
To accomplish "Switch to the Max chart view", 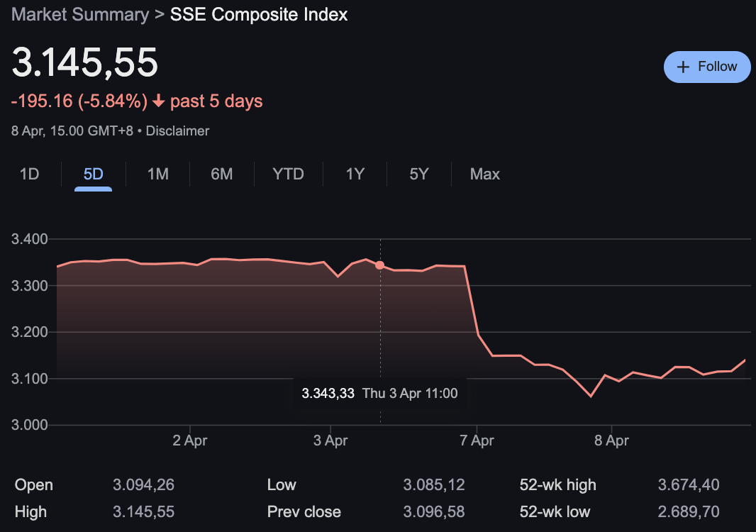I will [484, 174].
